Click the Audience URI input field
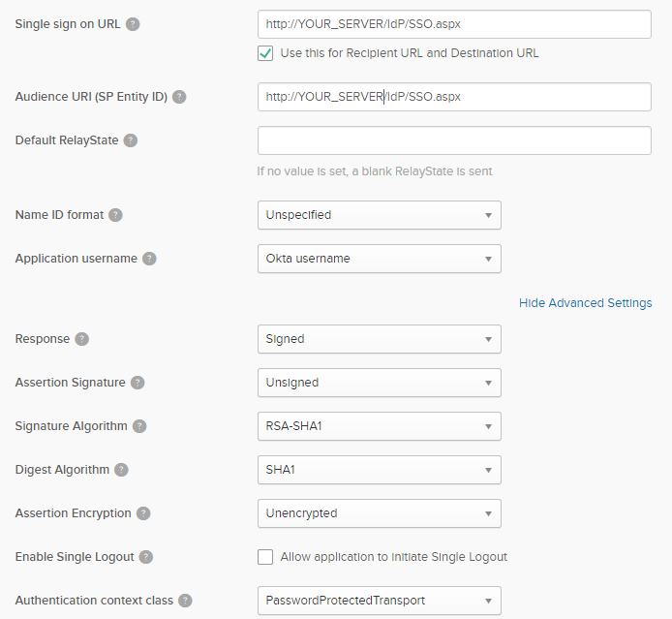 [453, 97]
